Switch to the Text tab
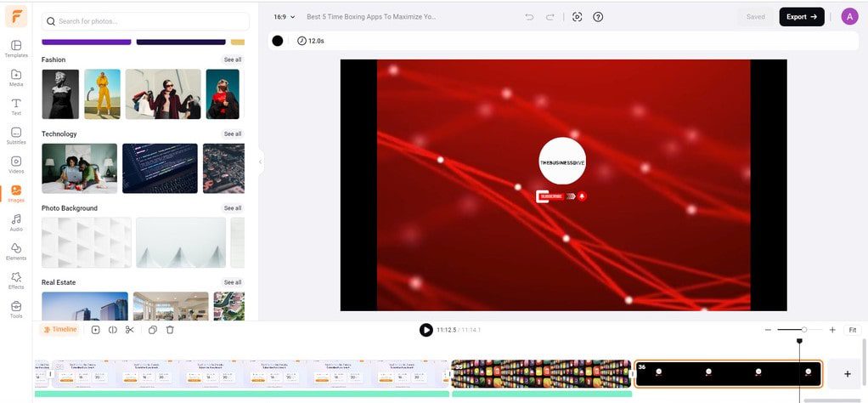This screenshot has height=403, width=868. coord(16,105)
